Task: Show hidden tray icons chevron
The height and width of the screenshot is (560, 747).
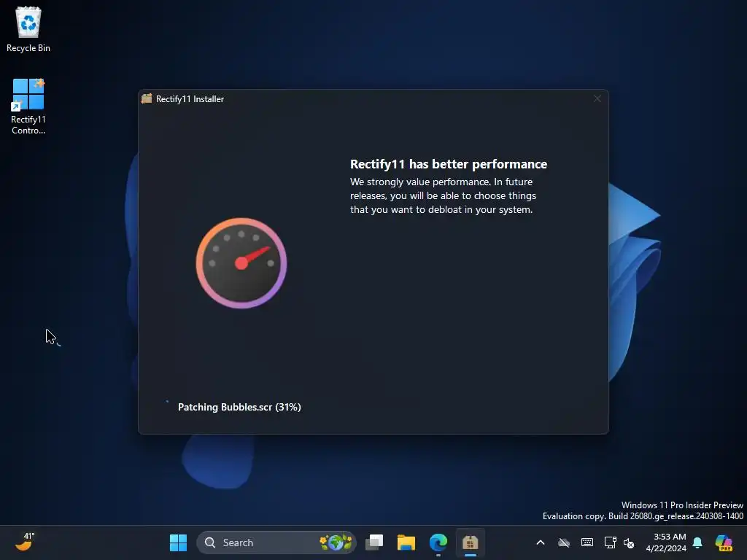Action: 541,542
